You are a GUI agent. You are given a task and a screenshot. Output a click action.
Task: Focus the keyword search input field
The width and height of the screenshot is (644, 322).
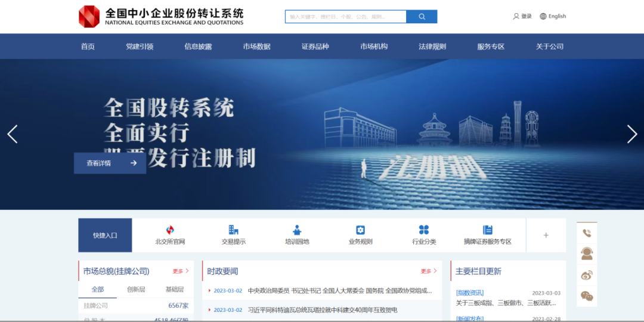[x=346, y=17]
